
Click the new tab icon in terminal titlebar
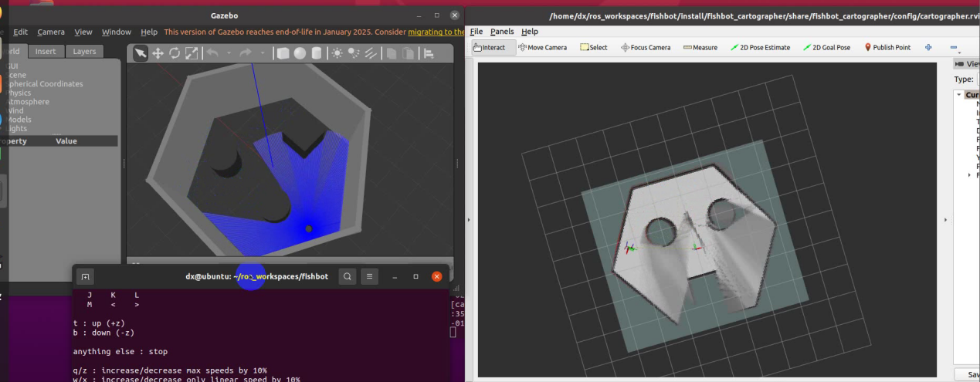(x=85, y=276)
